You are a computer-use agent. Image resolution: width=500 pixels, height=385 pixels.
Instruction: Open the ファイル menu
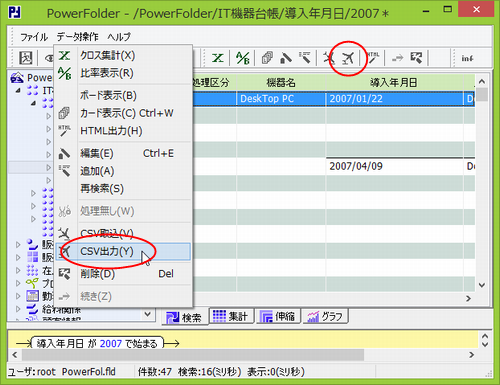coord(34,37)
